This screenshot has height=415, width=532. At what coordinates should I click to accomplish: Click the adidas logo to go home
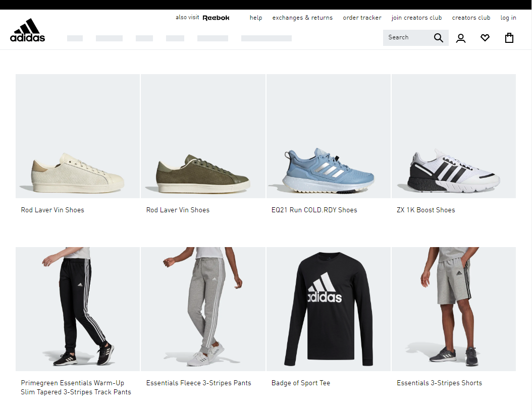(x=27, y=30)
